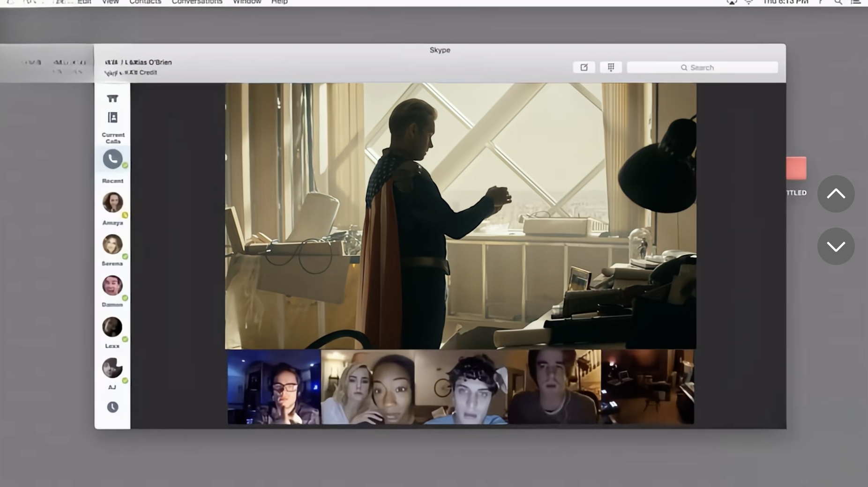868x487 pixels.
Task: Open the history clock icon in sidebar
Action: (112, 407)
